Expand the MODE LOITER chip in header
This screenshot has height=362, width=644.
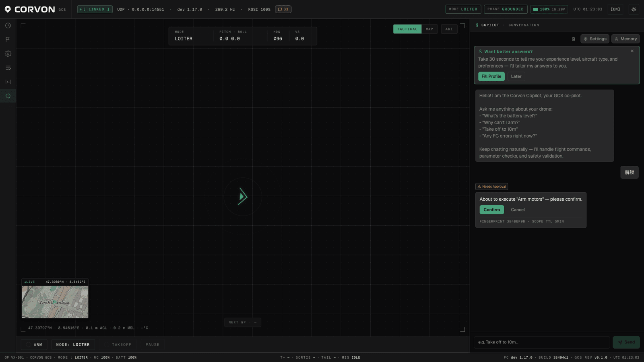(463, 9)
